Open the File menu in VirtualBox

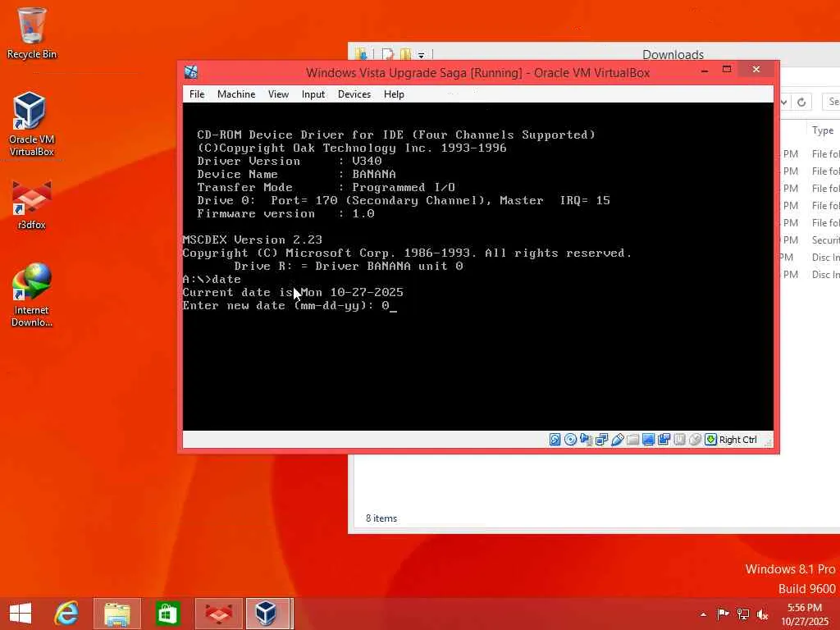197,94
